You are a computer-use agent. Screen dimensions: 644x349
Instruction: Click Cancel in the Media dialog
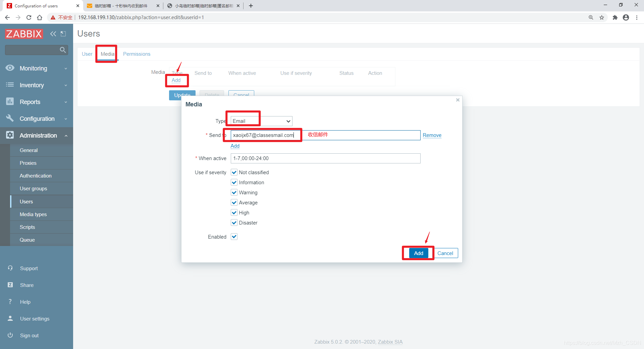[445, 253]
